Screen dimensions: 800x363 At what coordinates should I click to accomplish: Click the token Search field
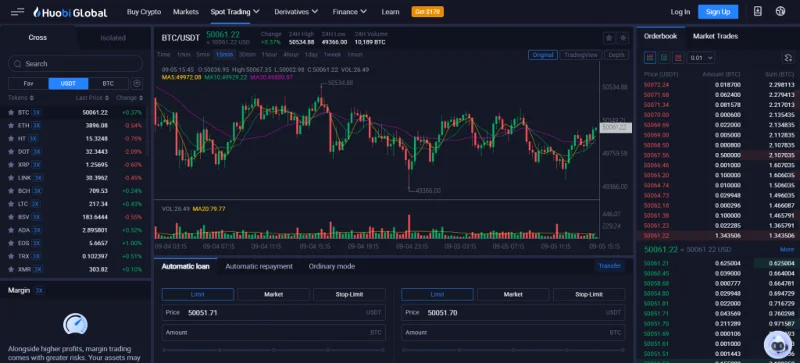[x=76, y=64]
